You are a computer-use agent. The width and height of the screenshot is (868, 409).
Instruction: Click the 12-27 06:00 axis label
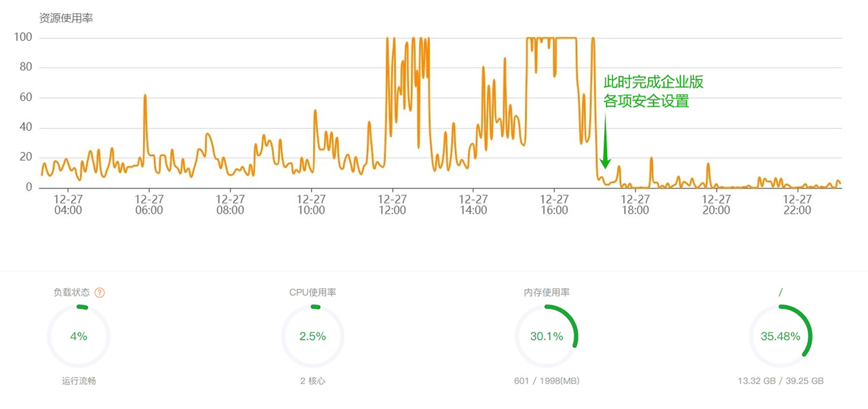click(149, 205)
